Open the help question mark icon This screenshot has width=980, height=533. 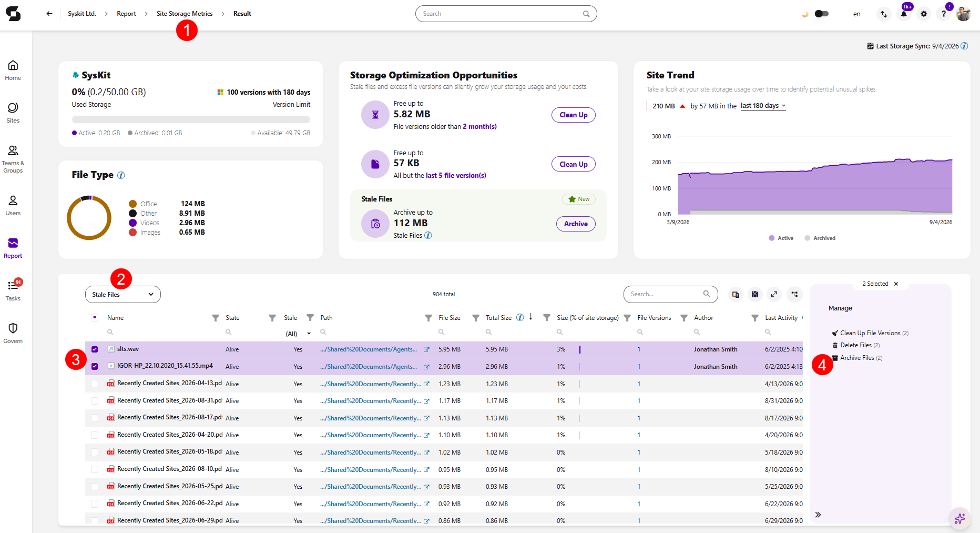click(x=944, y=14)
